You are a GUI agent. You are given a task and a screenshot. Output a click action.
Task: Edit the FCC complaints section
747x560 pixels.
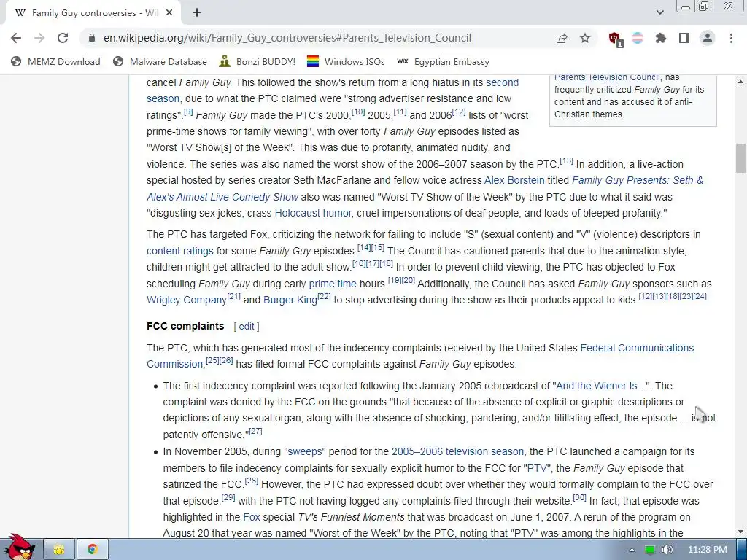(247, 326)
